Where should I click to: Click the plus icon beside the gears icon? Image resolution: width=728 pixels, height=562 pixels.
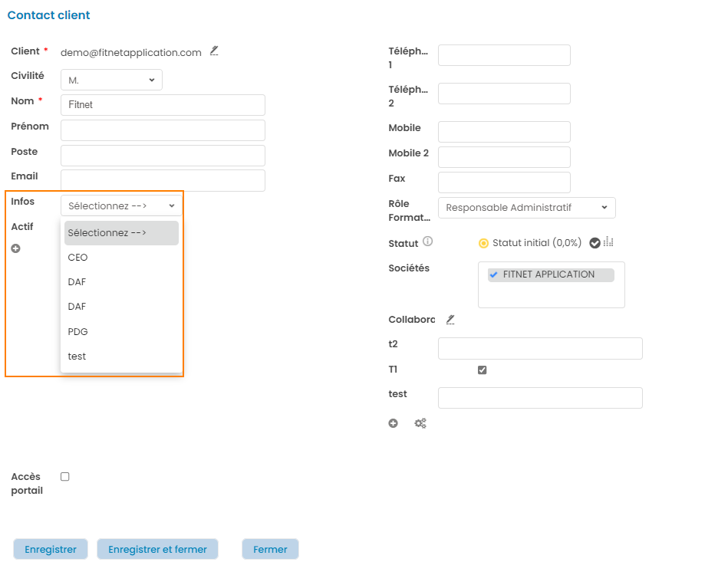(393, 423)
